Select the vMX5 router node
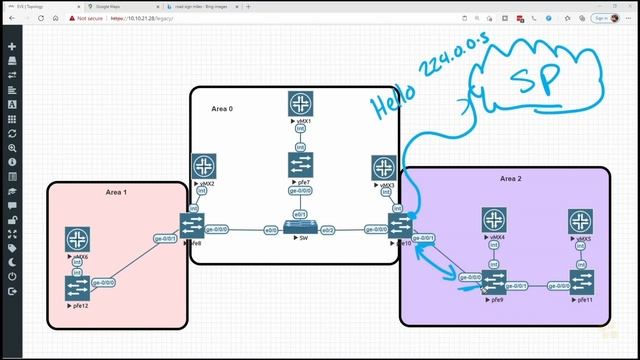 pyautogui.click(x=580, y=222)
